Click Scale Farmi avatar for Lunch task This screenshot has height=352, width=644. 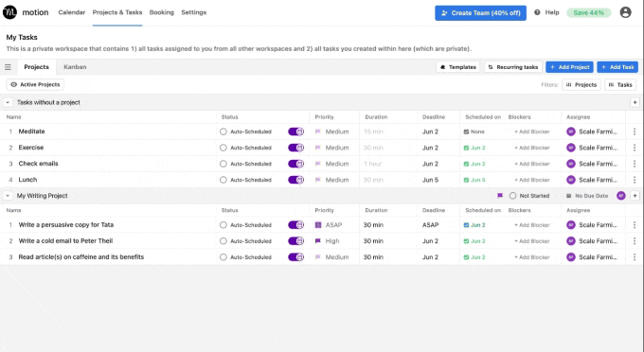(570, 180)
